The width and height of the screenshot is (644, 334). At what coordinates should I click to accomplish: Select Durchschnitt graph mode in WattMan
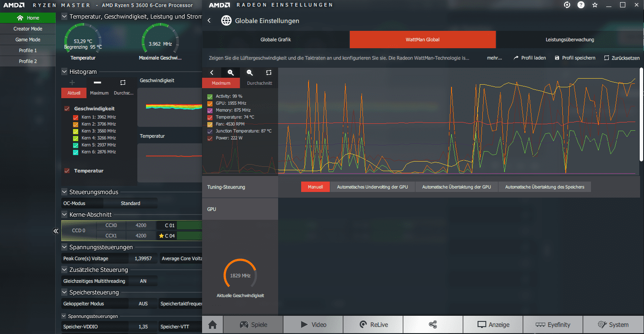click(259, 83)
